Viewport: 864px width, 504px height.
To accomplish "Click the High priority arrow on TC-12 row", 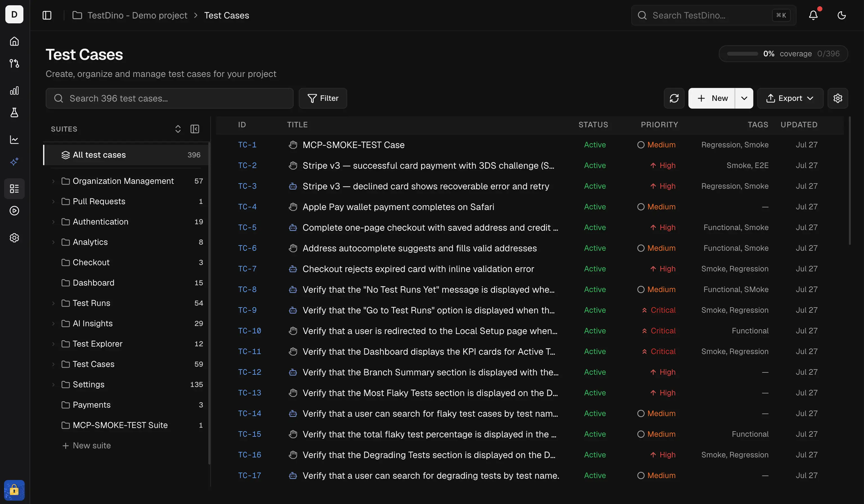I will tap(653, 372).
